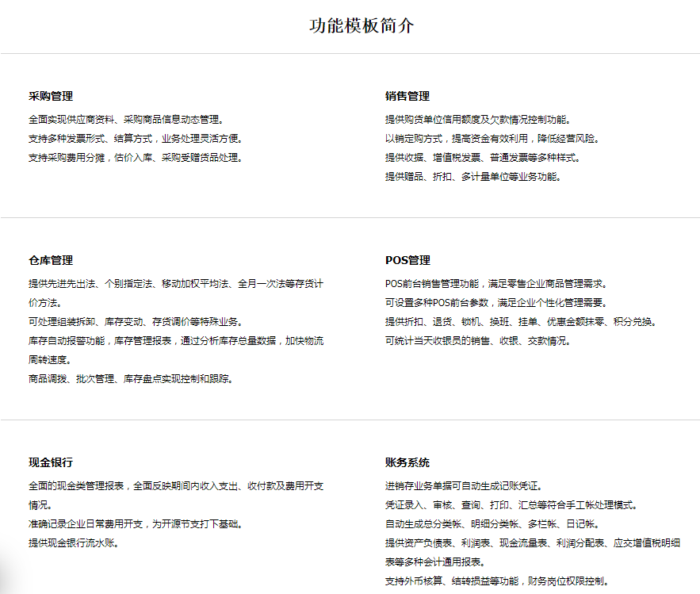Select the 采购管理 heading
The image size is (700, 594).
tap(51, 96)
